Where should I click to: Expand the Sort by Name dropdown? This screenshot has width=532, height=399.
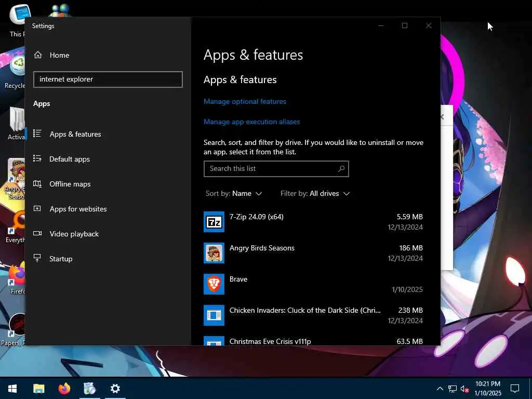234,193
